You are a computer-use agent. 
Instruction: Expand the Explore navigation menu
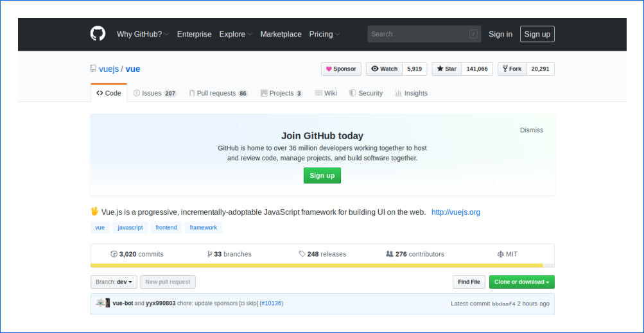click(236, 34)
